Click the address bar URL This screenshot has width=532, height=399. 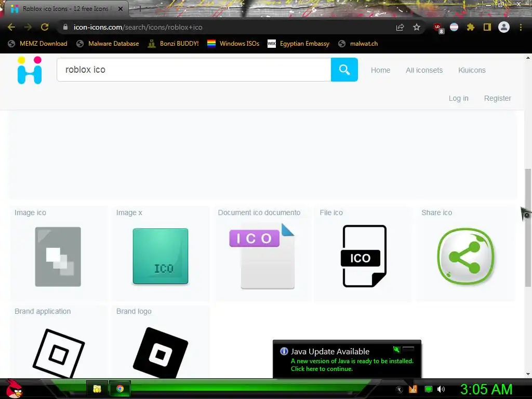pyautogui.click(x=138, y=27)
